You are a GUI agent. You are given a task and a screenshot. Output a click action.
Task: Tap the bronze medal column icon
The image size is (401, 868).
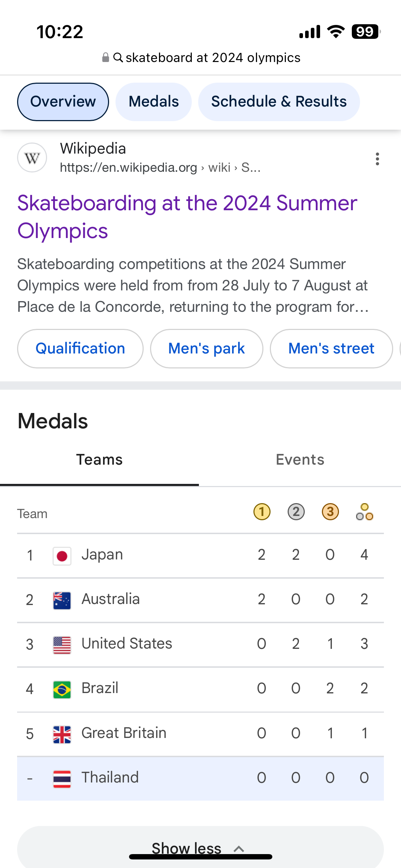pyautogui.click(x=330, y=512)
